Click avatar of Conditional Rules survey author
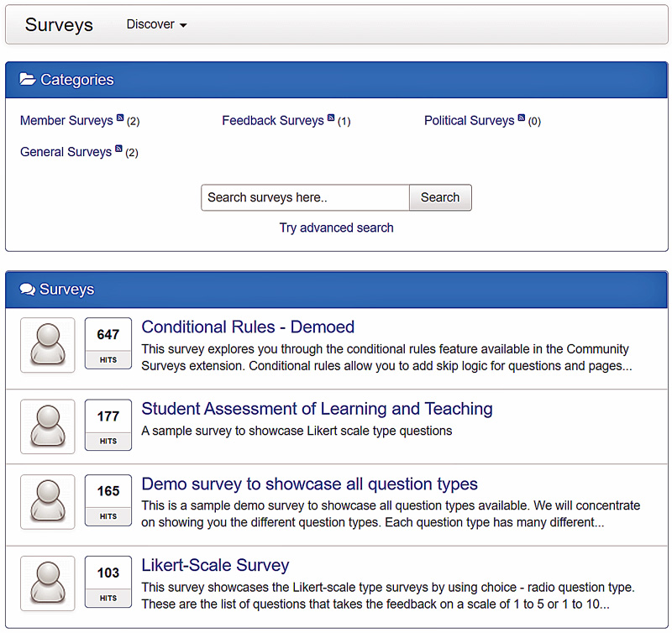Viewport: 672px width, 633px height. pos(48,345)
